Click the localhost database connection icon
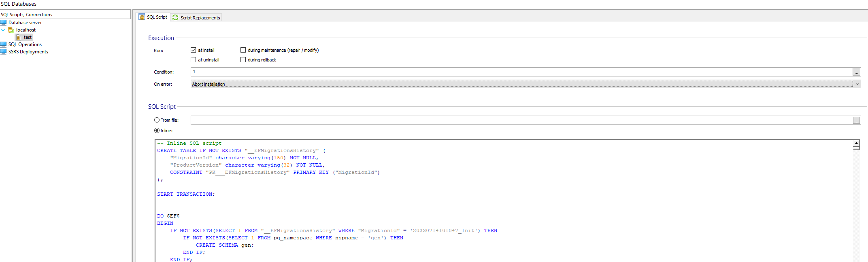The height and width of the screenshot is (262, 868). pyautogui.click(x=11, y=30)
